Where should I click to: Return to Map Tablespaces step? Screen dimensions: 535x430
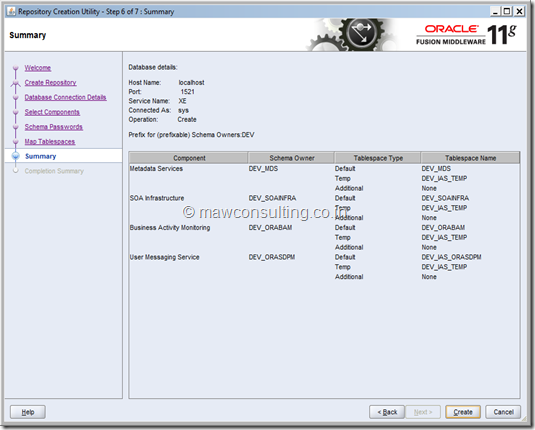[50, 141]
